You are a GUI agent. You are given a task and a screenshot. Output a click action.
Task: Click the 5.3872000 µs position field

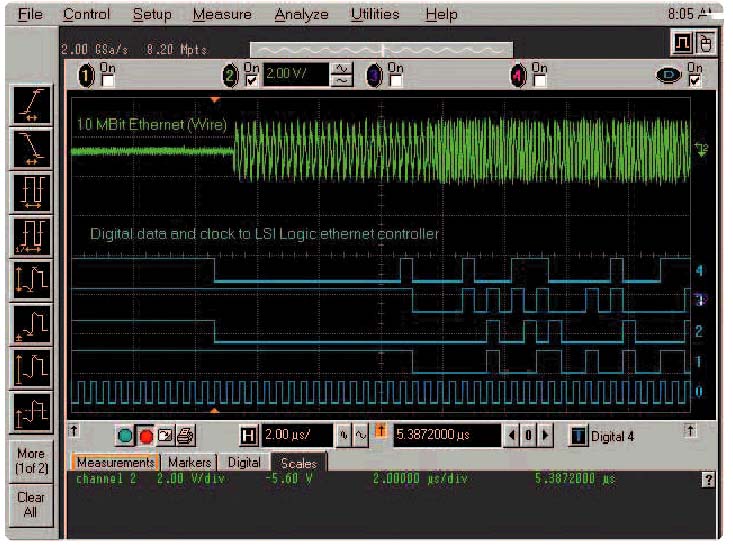(x=447, y=435)
